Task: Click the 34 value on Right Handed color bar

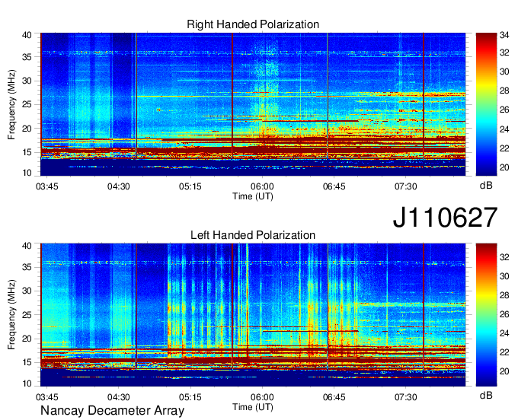Action: (x=504, y=35)
